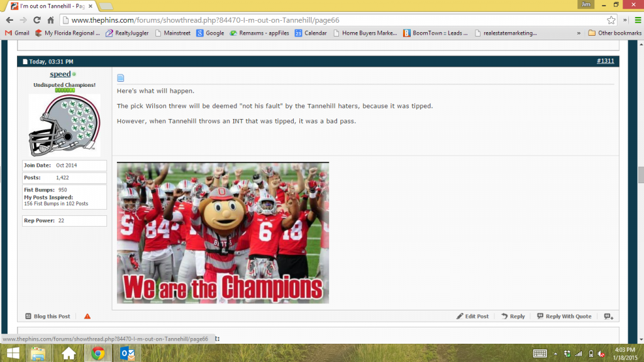
Task: Open the taskbar clock showing 4:03 PM
Action: (x=625, y=354)
